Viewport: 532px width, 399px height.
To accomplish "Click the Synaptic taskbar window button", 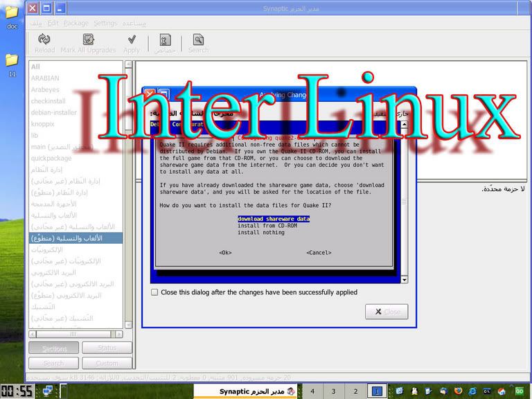I will click(247, 391).
